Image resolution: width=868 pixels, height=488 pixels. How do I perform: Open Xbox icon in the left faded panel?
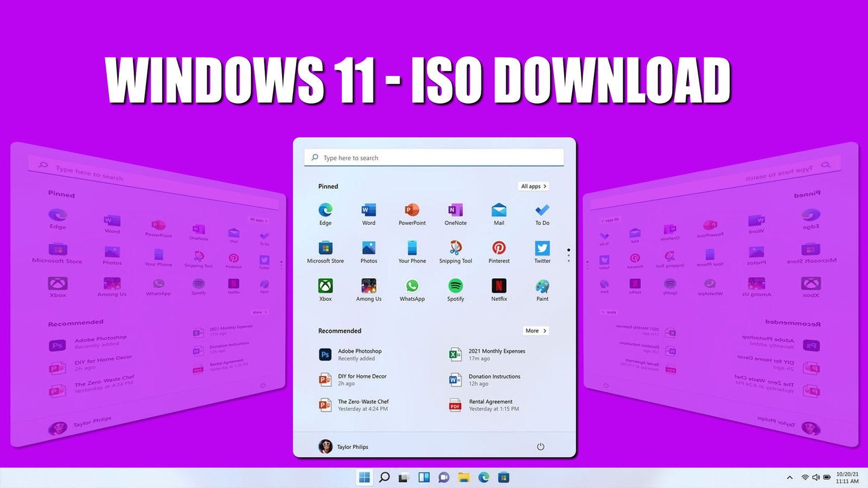58,287
